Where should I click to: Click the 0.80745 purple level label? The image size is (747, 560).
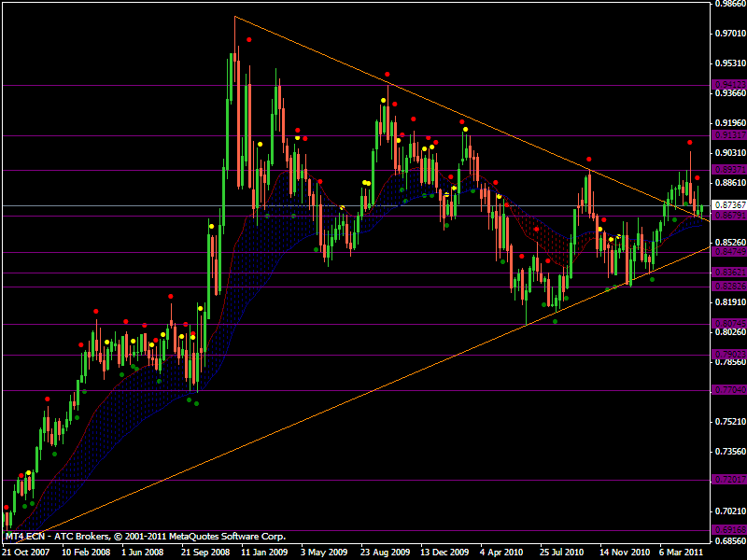click(x=730, y=323)
